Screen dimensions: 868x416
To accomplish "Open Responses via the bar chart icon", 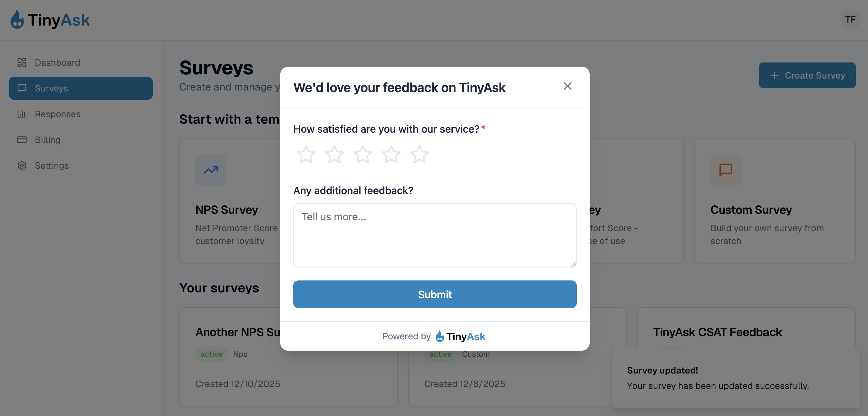I will tap(22, 114).
